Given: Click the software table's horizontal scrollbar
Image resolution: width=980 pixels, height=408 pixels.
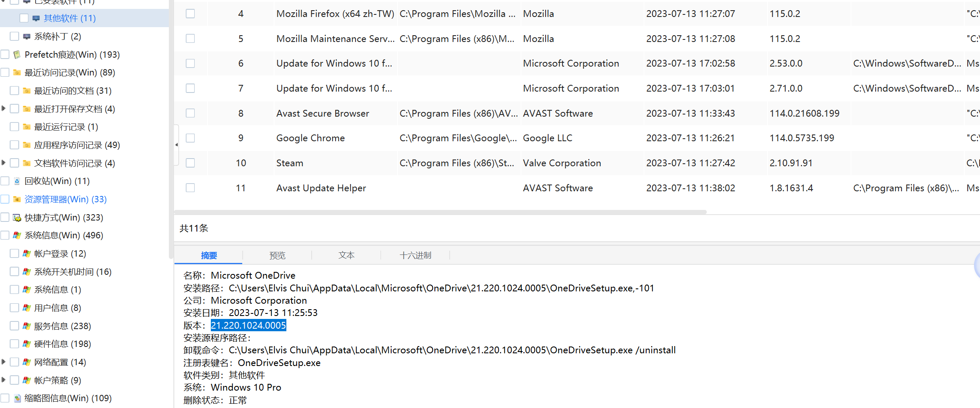Looking at the screenshot, I should click(x=440, y=212).
